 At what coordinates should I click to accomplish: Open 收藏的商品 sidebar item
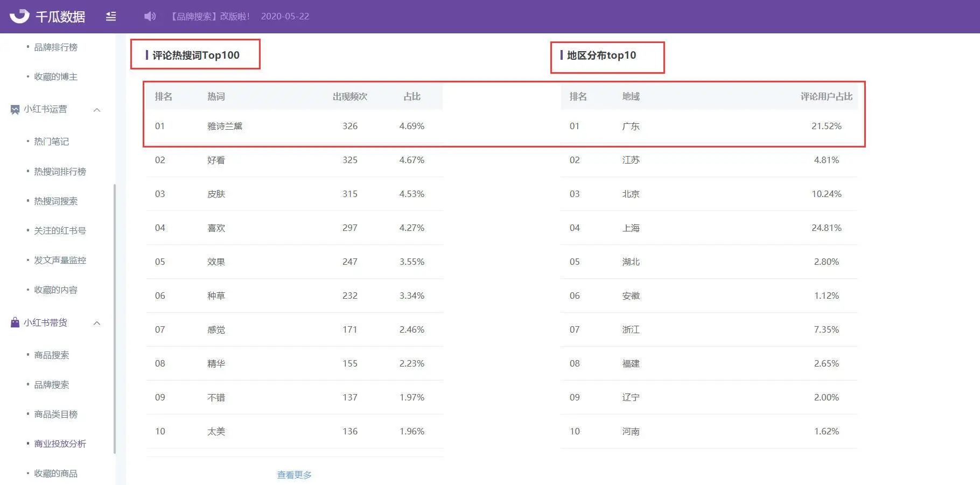[55, 473]
